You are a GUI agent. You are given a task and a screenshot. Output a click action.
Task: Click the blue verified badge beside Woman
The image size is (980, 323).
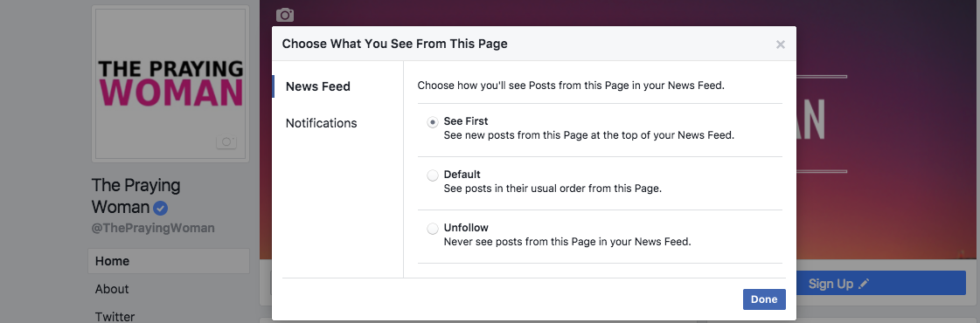[161, 209]
